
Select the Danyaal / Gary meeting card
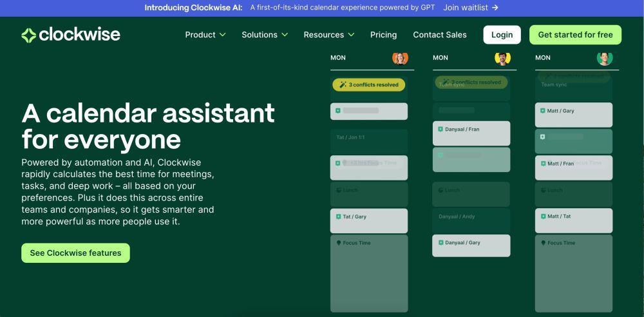[471, 246]
